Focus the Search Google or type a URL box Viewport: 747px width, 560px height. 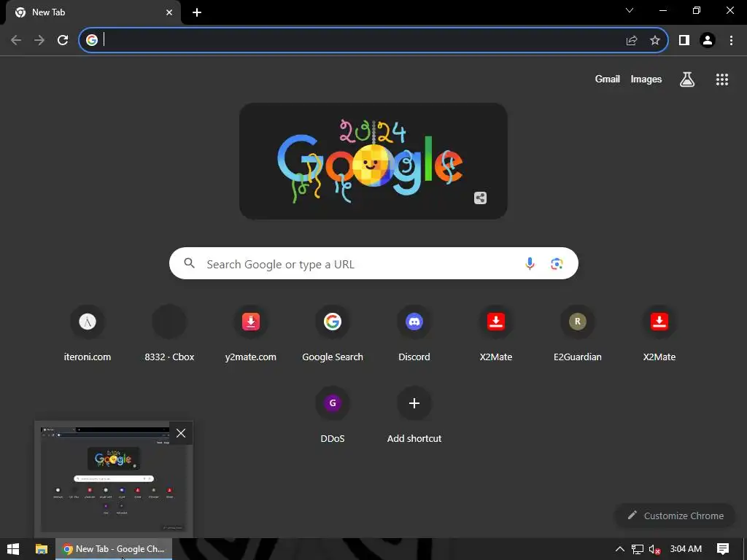[x=373, y=263]
